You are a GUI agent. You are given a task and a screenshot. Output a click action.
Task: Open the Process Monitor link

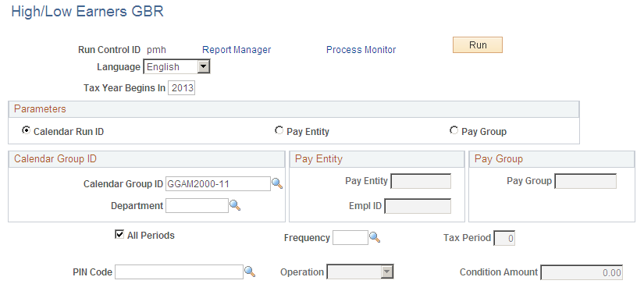coord(361,50)
